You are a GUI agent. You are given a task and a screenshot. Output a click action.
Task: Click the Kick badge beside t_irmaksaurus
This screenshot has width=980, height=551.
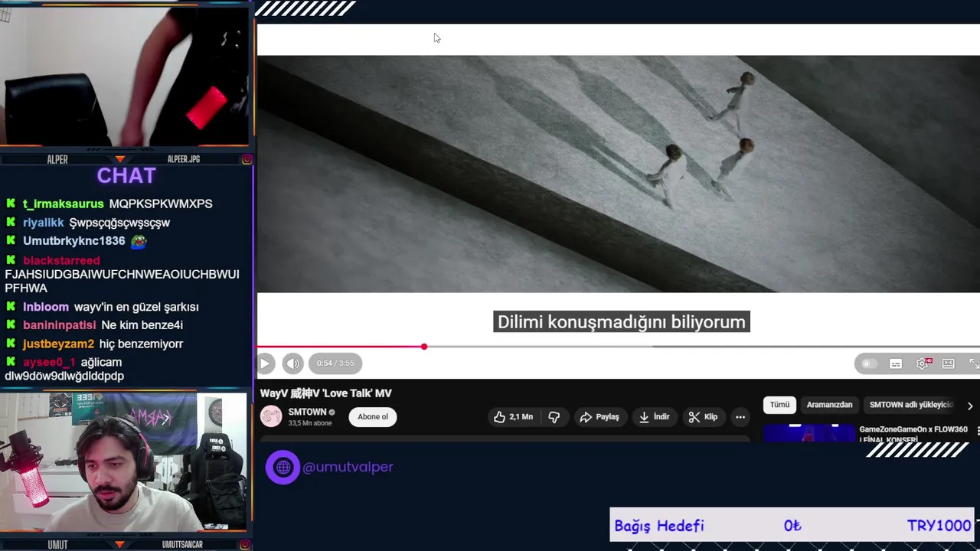click(x=11, y=204)
